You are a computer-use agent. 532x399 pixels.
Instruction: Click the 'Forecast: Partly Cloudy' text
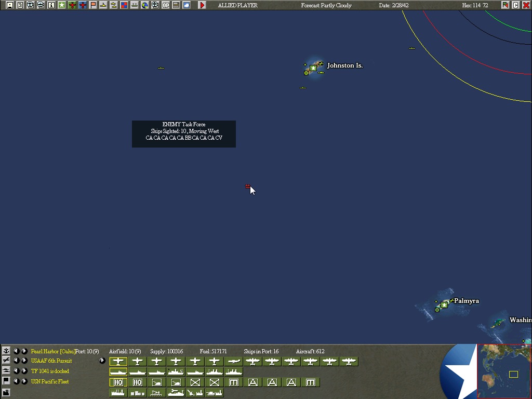[x=326, y=5]
